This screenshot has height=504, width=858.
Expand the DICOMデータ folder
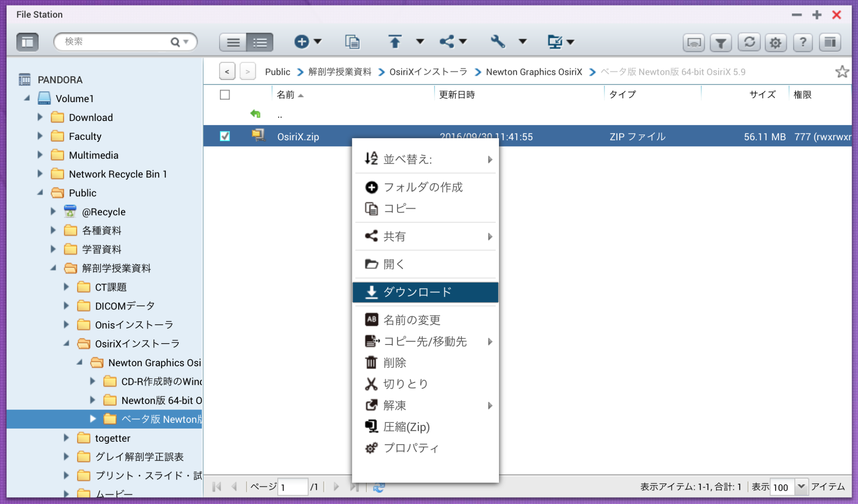pyautogui.click(x=66, y=305)
